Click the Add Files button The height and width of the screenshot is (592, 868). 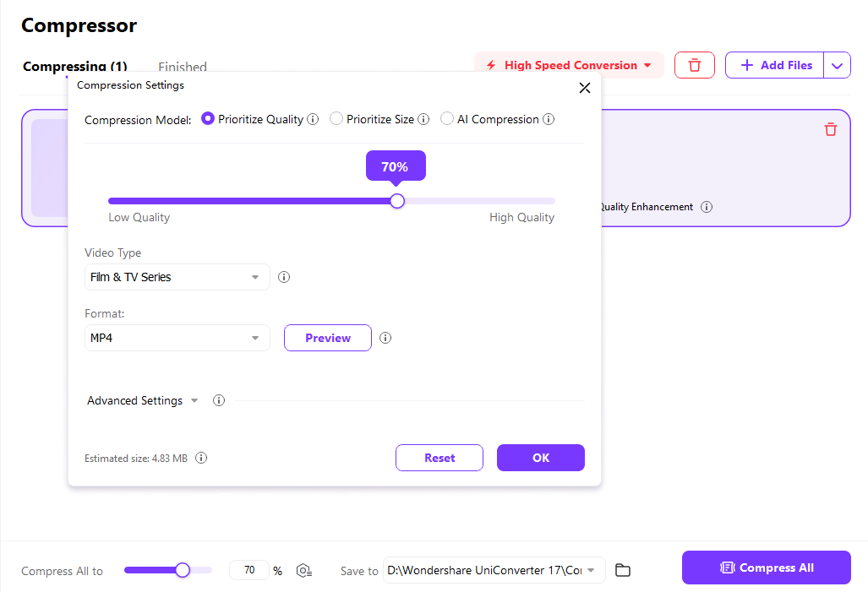tap(774, 65)
